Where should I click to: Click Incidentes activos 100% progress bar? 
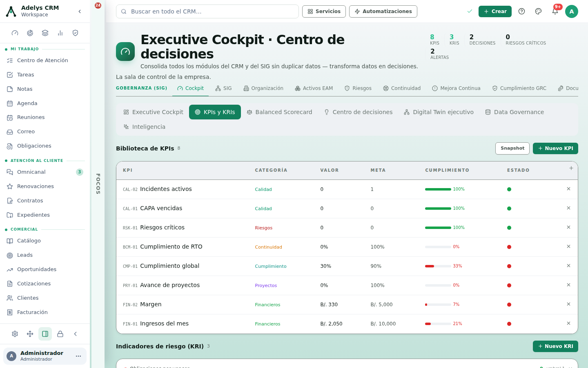pos(438,189)
